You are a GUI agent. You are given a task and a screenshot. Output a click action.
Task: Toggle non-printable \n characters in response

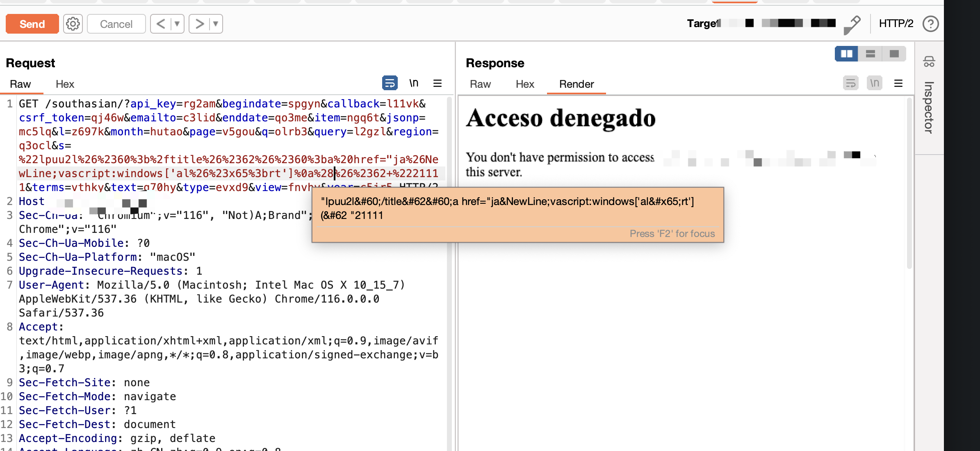pyautogui.click(x=874, y=83)
